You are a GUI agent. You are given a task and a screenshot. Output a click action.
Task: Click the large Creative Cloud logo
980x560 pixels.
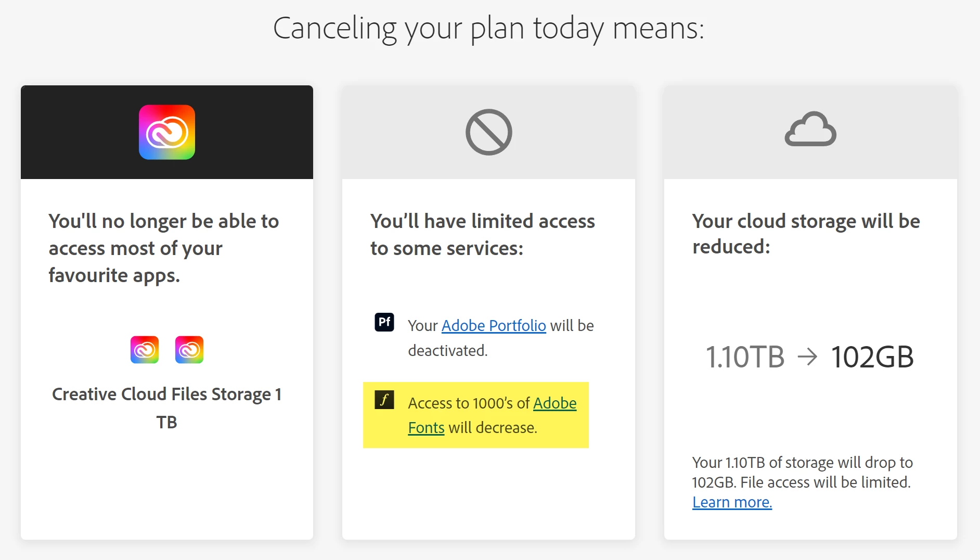pyautogui.click(x=166, y=132)
